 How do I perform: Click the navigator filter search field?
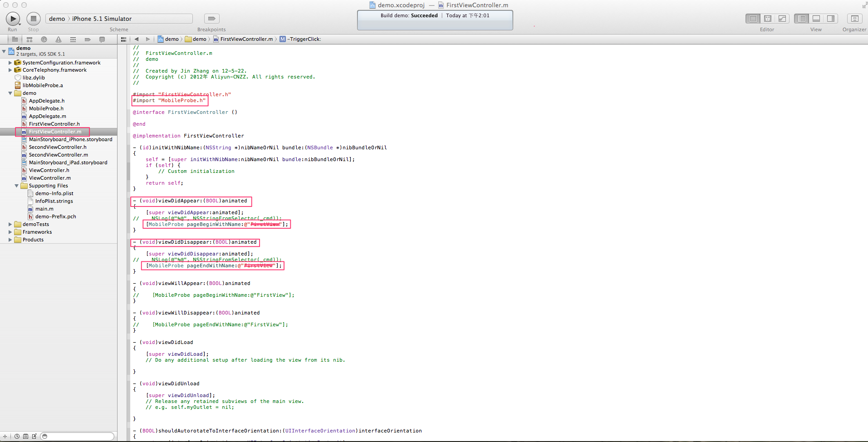78,436
